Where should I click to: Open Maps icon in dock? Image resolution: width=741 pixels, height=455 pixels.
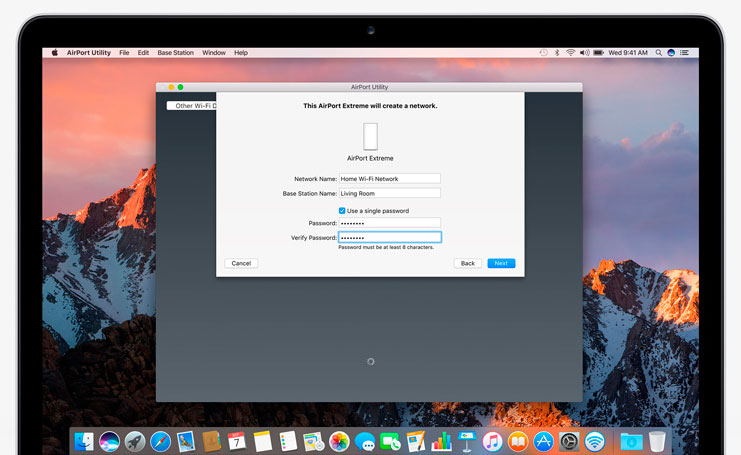tap(313, 442)
